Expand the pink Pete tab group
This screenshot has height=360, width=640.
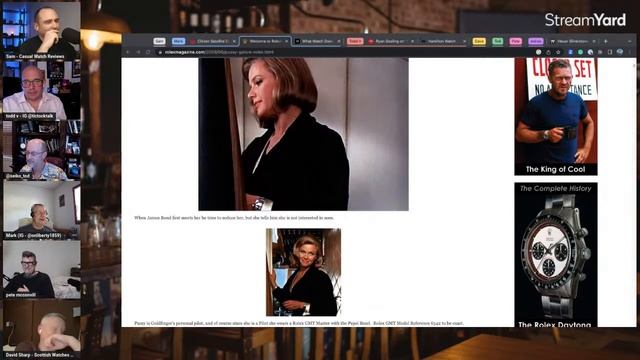[516, 41]
